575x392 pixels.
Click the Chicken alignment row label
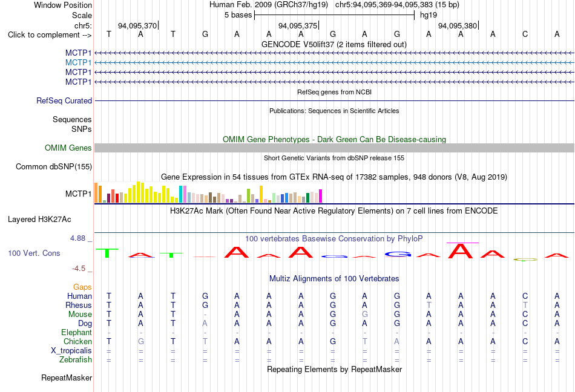(x=77, y=341)
